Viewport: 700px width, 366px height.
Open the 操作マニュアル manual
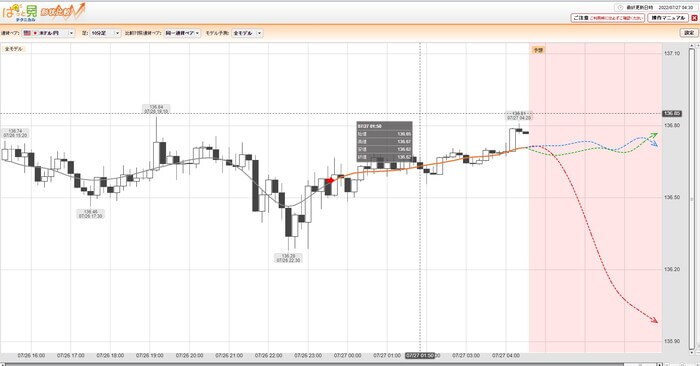(x=668, y=18)
